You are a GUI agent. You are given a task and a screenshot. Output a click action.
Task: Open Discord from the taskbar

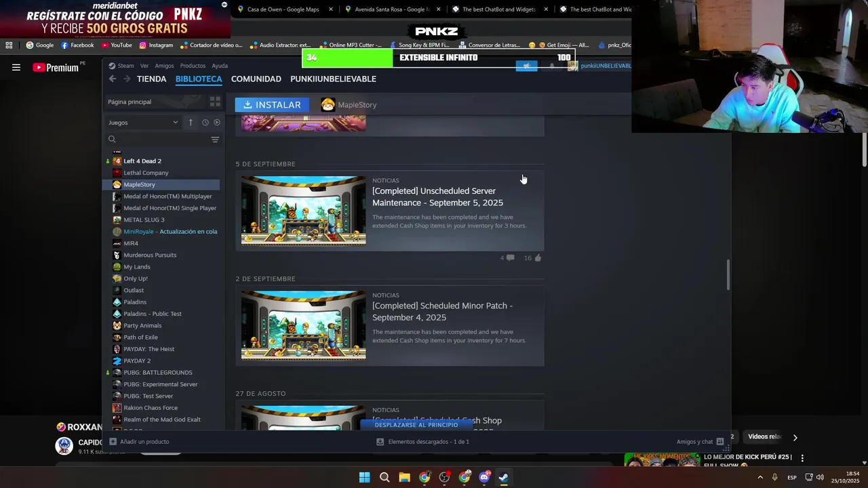tap(484, 477)
